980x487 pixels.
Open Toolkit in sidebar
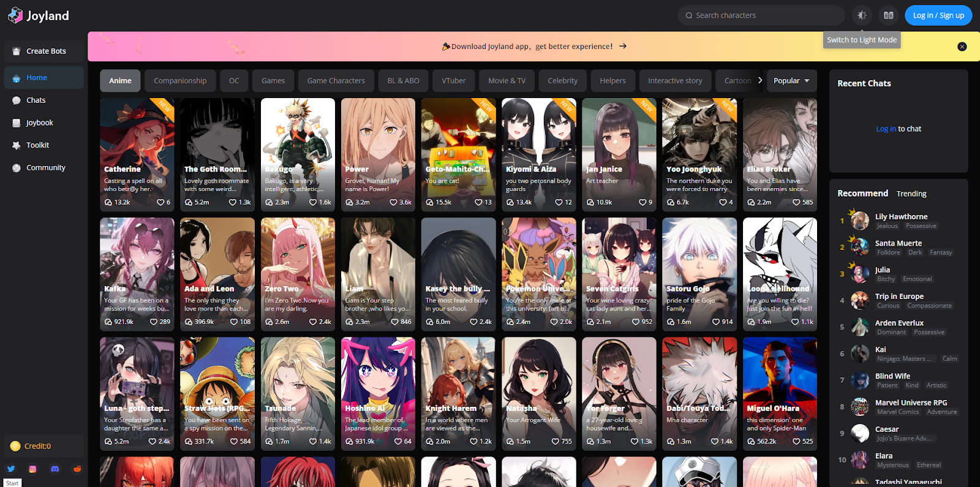click(x=43, y=145)
